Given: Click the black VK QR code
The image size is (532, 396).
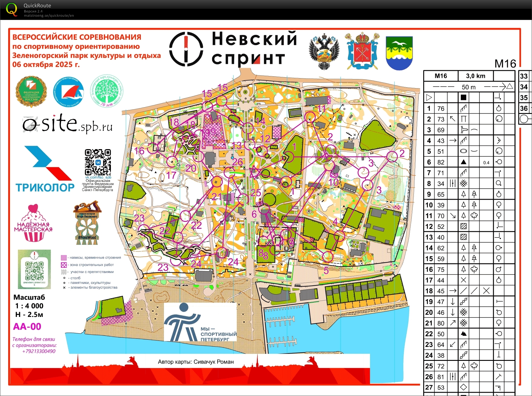Looking at the screenshot, I should (98, 162).
